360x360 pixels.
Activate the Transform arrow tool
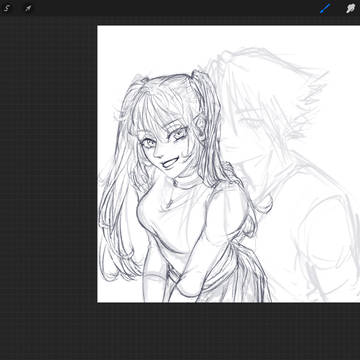click(x=28, y=8)
